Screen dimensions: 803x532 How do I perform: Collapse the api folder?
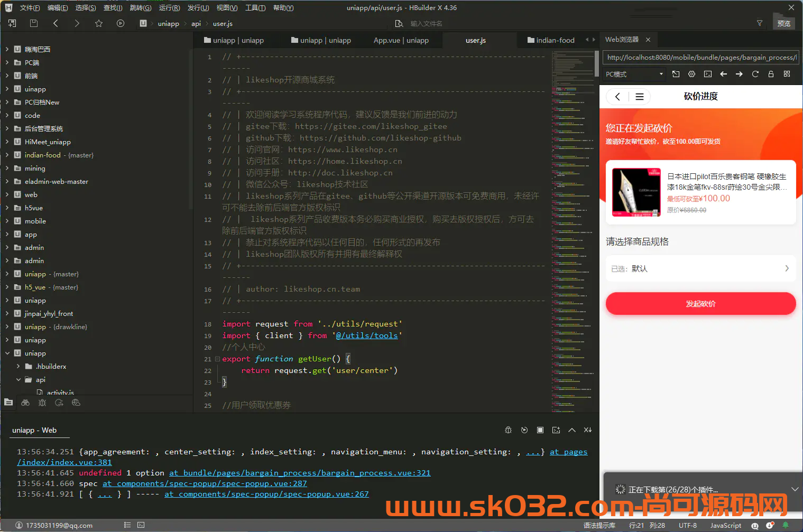pyautogui.click(x=19, y=379)
